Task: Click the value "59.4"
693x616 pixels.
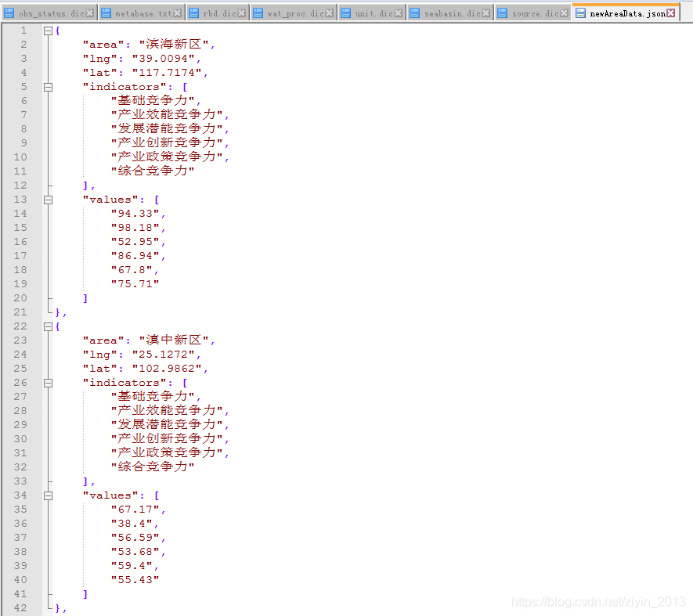Action: (132, 566)
